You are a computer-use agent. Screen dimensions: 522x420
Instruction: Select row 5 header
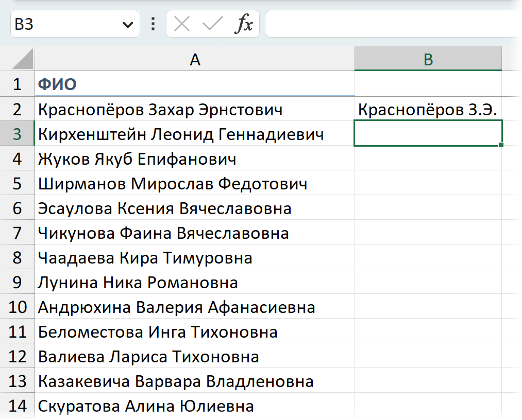coord(17,183)
